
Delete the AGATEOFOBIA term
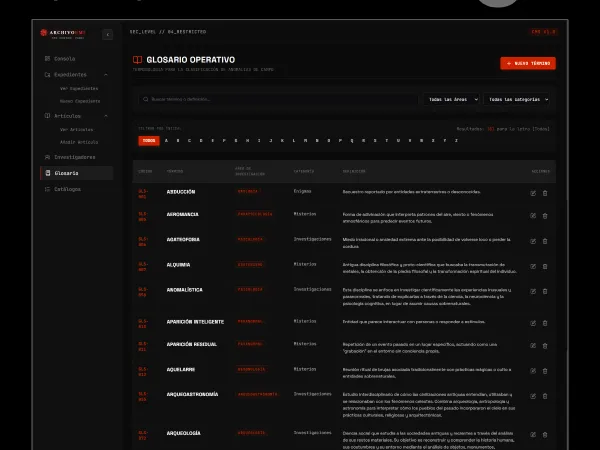point(545,241)
